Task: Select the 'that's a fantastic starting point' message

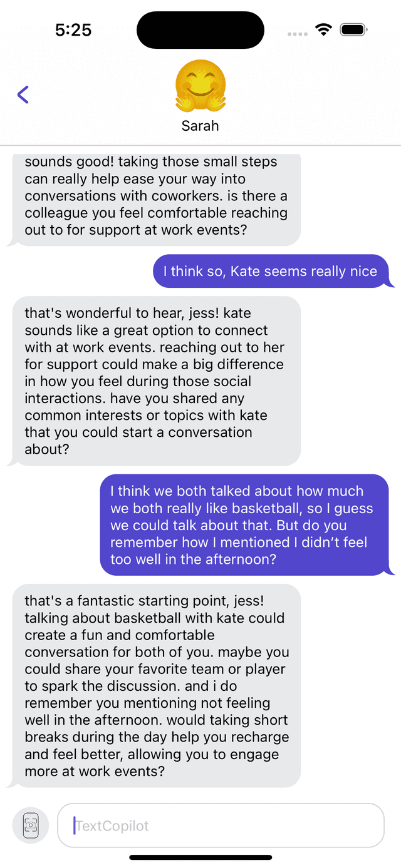Action: tap(156, 685)
